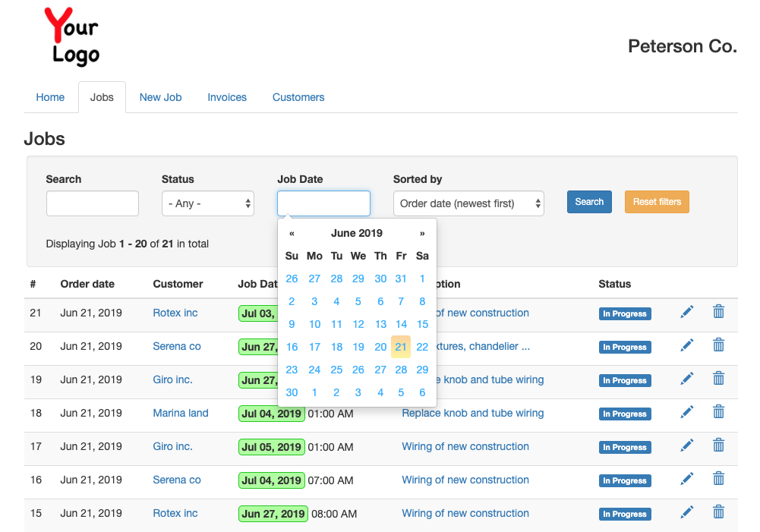Edit job 18 with pencil icon

click(x=687, y=412)
